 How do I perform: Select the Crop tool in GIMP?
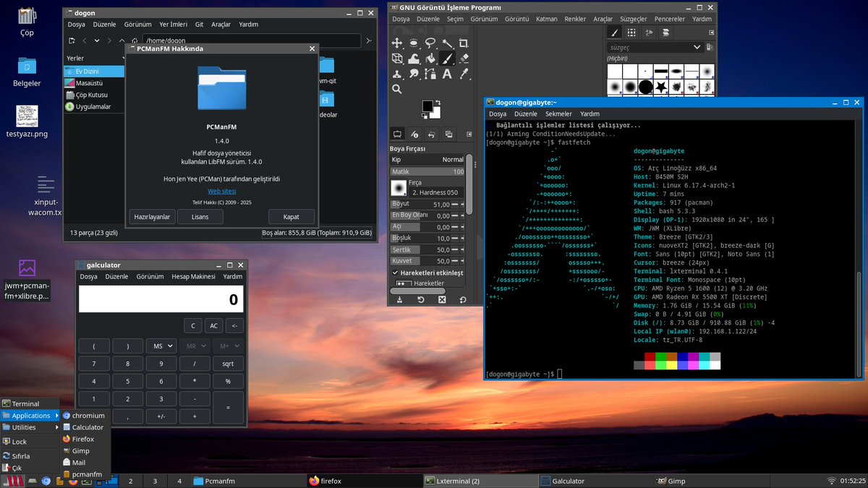[x=464, y=43]
